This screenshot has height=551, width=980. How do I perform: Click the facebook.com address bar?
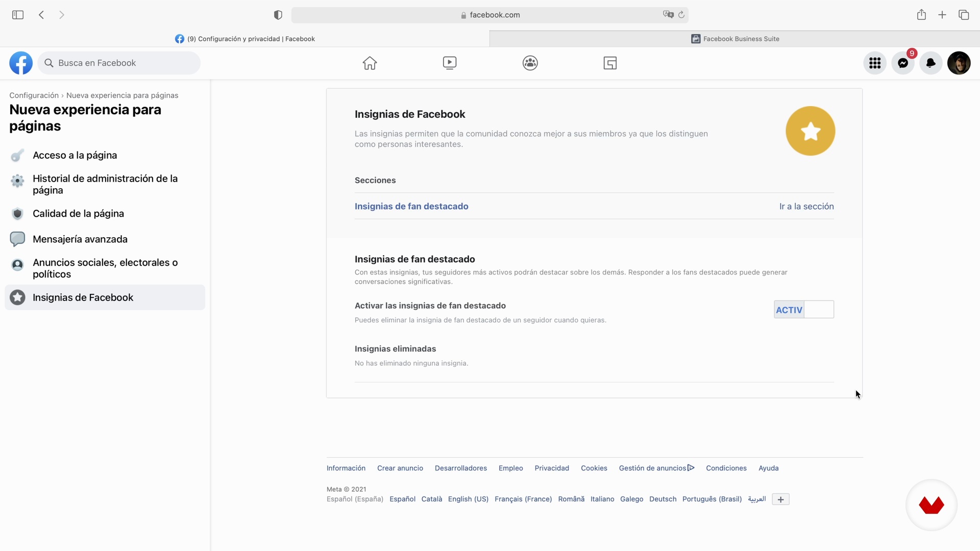pyautogui.click(x=490, y=15)
